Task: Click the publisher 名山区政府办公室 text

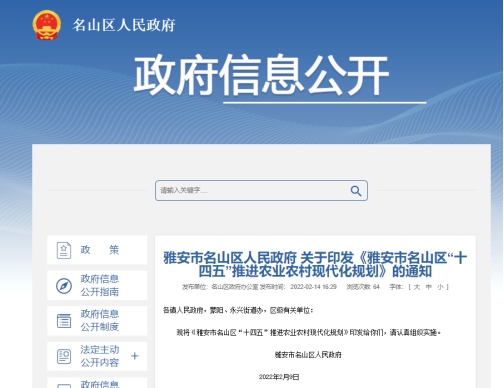Action: (235, 287)
